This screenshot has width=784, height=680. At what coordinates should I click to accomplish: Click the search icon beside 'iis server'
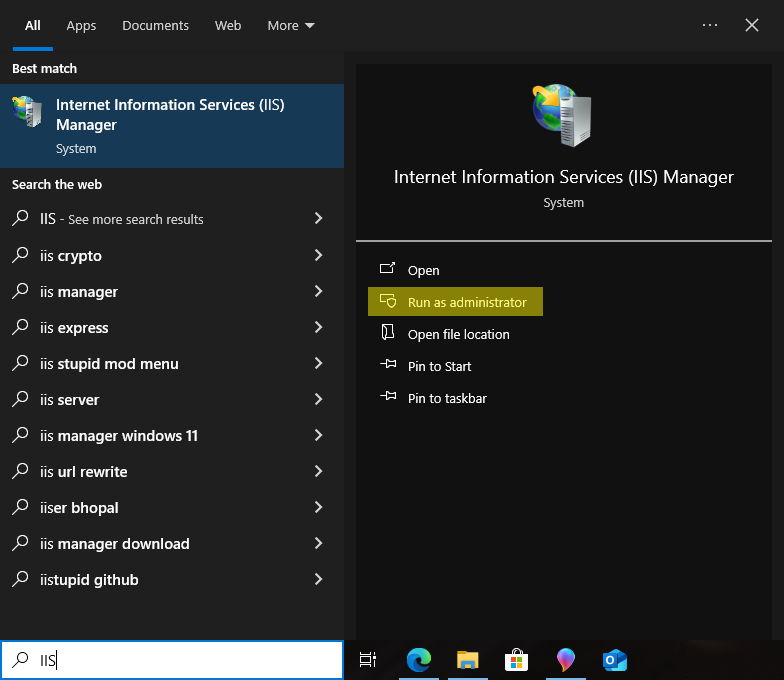(x=20, y=398)
